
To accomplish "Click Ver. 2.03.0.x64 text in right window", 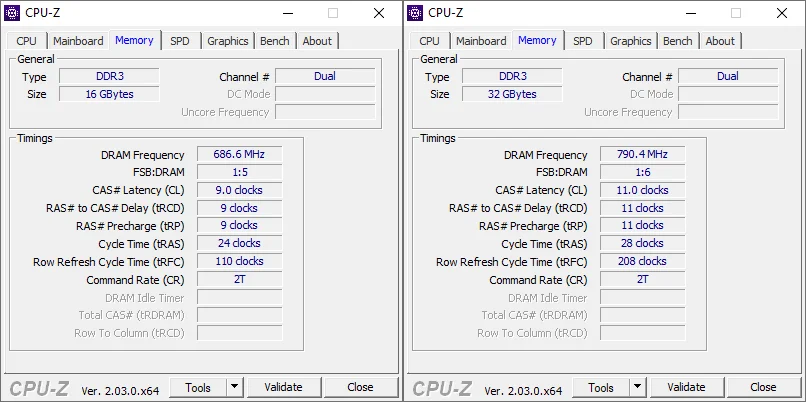I will coord(523,391).
